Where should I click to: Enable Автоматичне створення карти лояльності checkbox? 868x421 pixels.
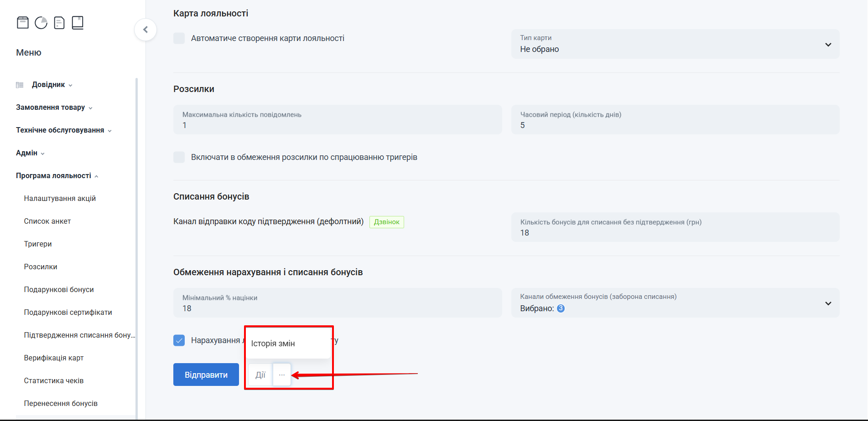click(179, 38)
